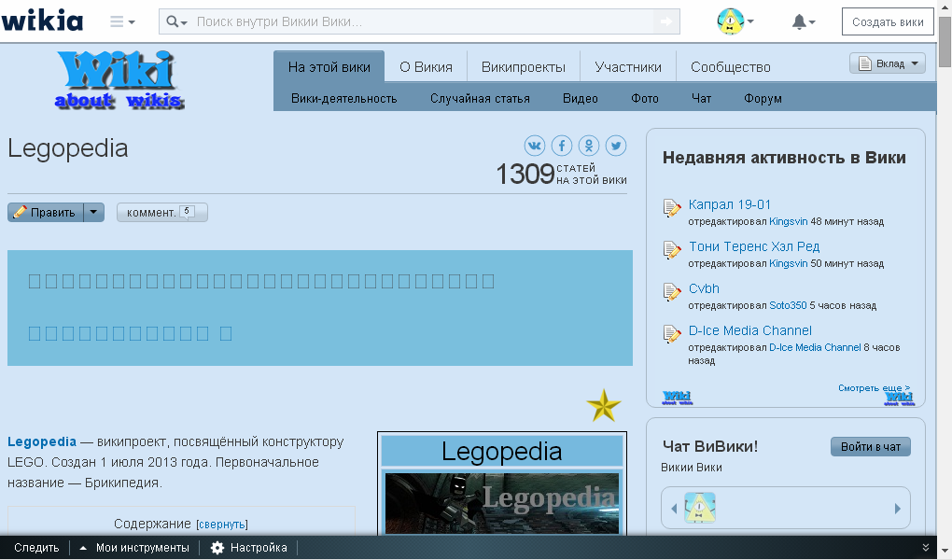Open Вики-деятельность submenu item
The width and height of the screenshot is (952, 560).
pyautogui.click(x=343, y=98)
